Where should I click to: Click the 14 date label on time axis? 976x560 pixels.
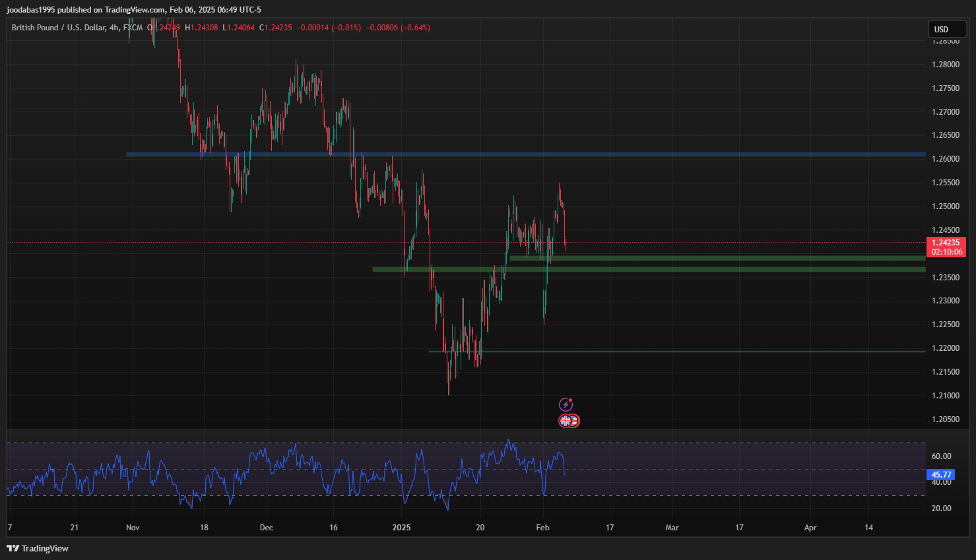click(868, 528)
